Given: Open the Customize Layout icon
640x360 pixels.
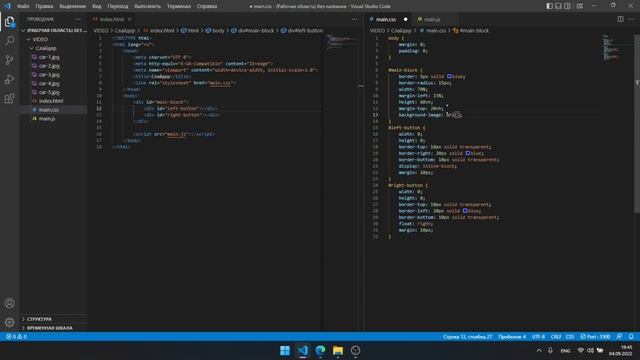Looking at the screenshot, I should click(x=579, y=6).
